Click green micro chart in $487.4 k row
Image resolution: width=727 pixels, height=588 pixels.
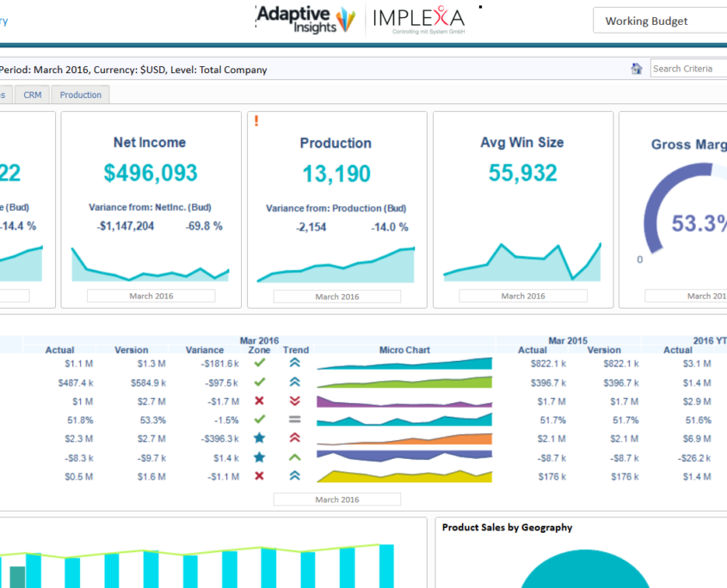point(404,383)
